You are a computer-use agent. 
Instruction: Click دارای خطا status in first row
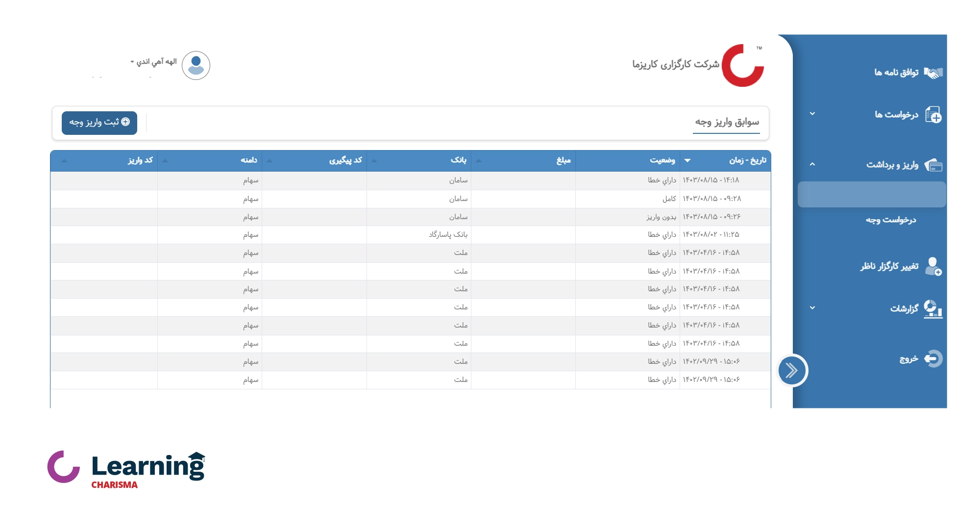click(x=662, y=180)
